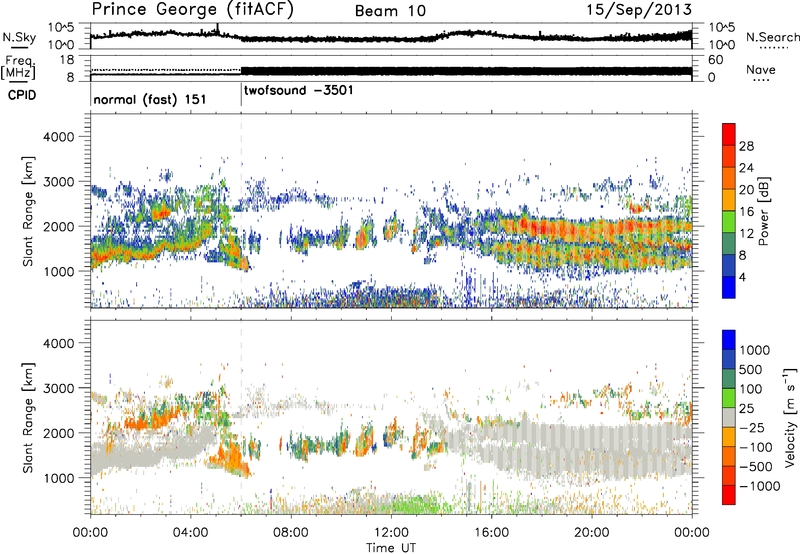Viewport: 800px width, 554px height.
Task: Click the '1000' tick on velocity panel axis
Action: click(58, 478)
